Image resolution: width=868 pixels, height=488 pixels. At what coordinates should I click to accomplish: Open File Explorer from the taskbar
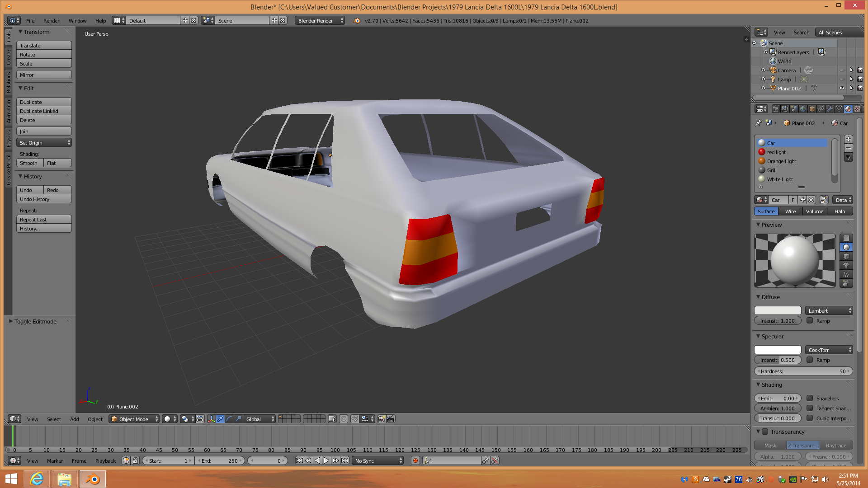coord(64,479)
